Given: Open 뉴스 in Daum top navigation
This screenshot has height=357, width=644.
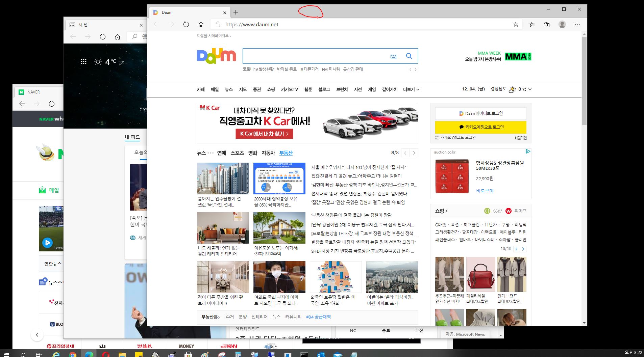Looking at the screenshot, I should click(x=229, y=89).
